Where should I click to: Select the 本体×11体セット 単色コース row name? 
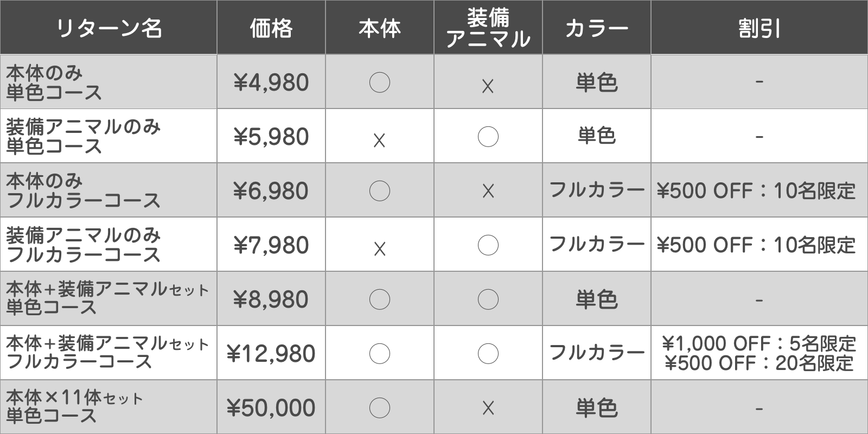(x=74, y=407)
